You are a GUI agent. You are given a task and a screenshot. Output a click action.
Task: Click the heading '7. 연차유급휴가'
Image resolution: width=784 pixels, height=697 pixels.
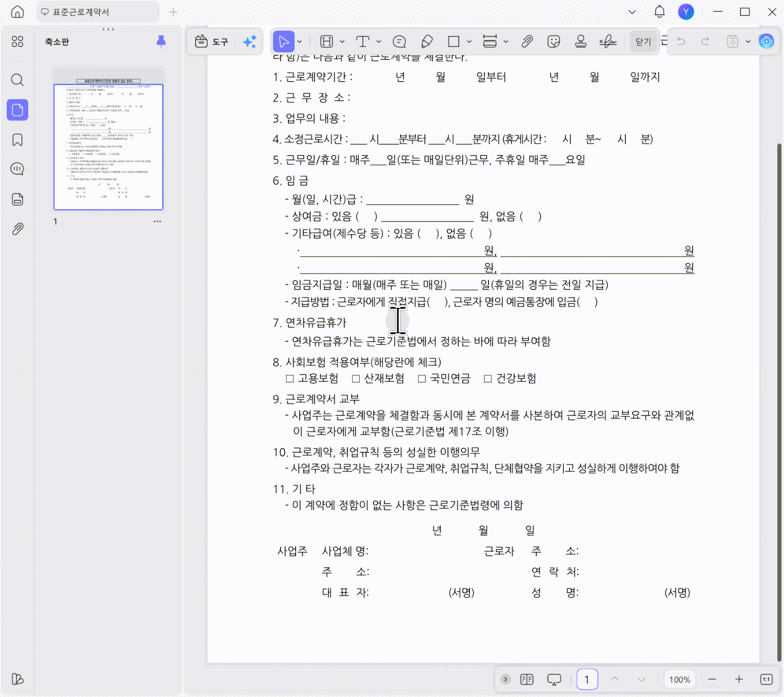pos(309,323)
